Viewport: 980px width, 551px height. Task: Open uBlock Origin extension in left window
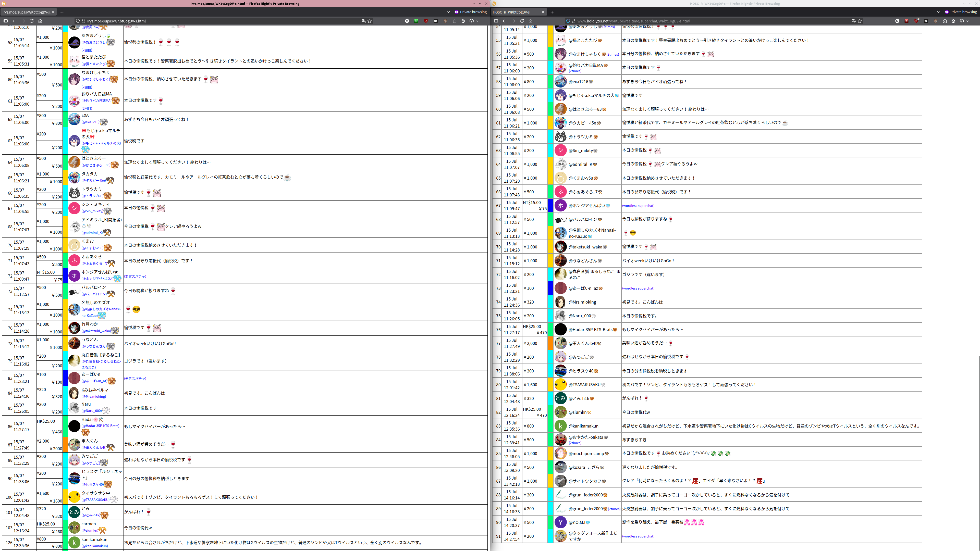426,21
